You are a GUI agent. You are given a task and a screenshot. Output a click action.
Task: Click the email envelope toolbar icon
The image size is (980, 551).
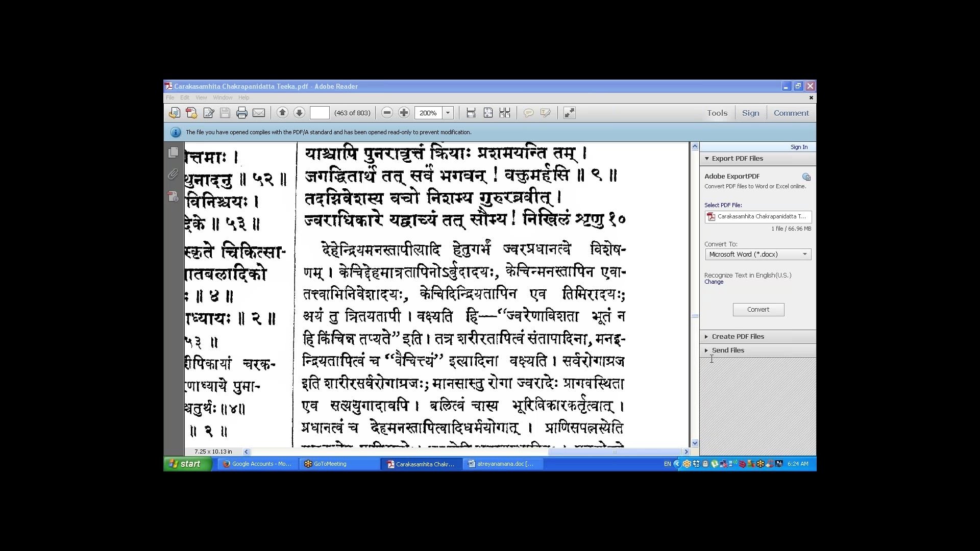(x=259, y=113)
